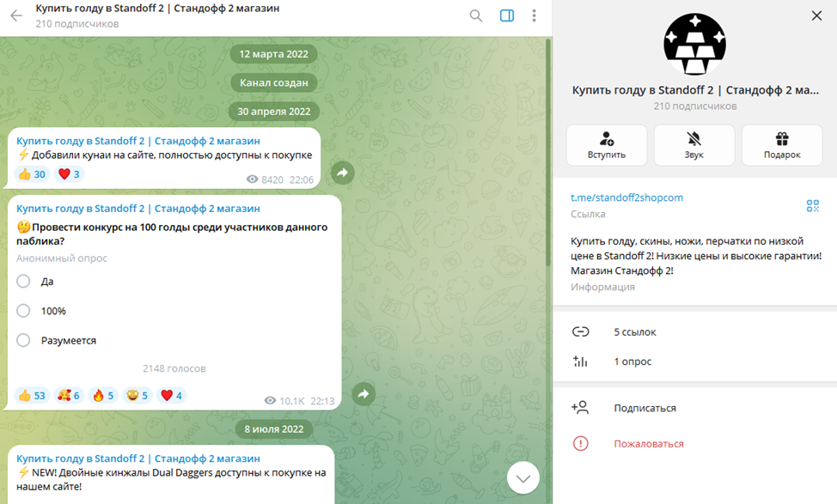837x504 pixels.
Task: Add thumbs-up reaction showing 30
Action: [32, 174]
